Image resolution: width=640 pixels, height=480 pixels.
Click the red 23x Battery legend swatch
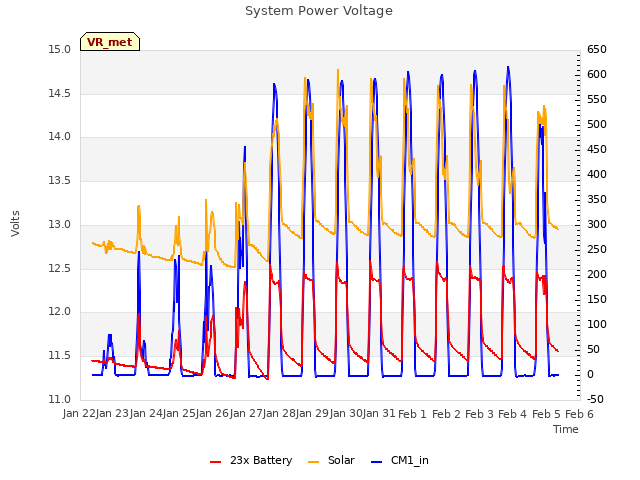point(216,462)
